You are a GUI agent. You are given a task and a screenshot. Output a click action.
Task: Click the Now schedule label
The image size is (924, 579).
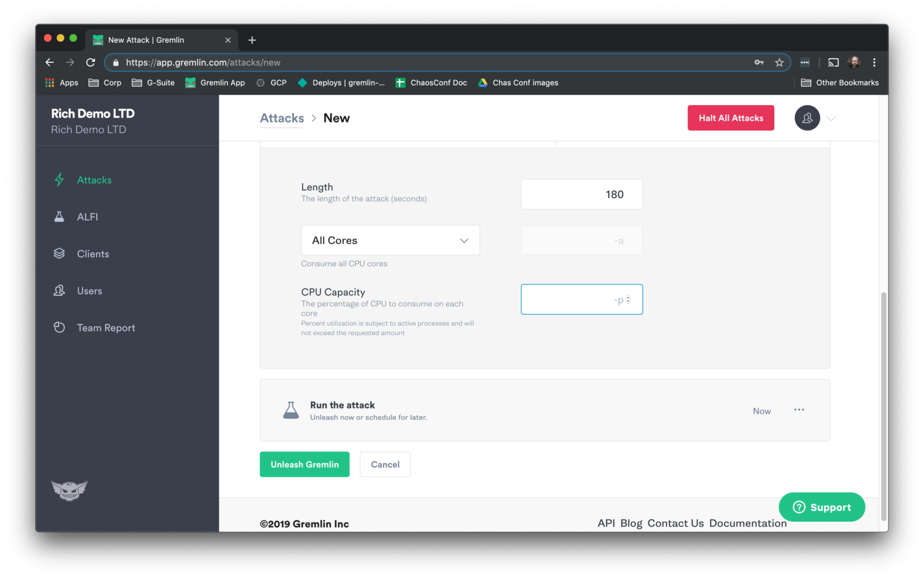tap(762, 411)
